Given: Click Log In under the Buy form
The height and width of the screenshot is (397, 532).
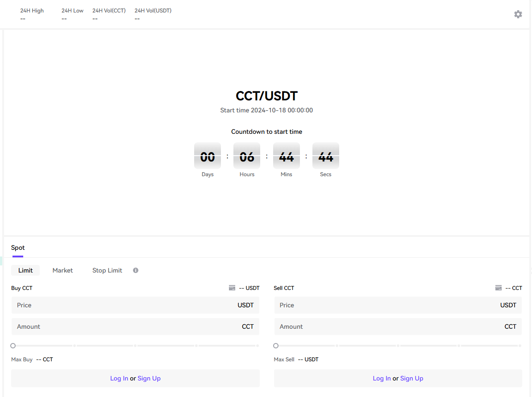Looking at the screenshot, I should tap(119, 378).
